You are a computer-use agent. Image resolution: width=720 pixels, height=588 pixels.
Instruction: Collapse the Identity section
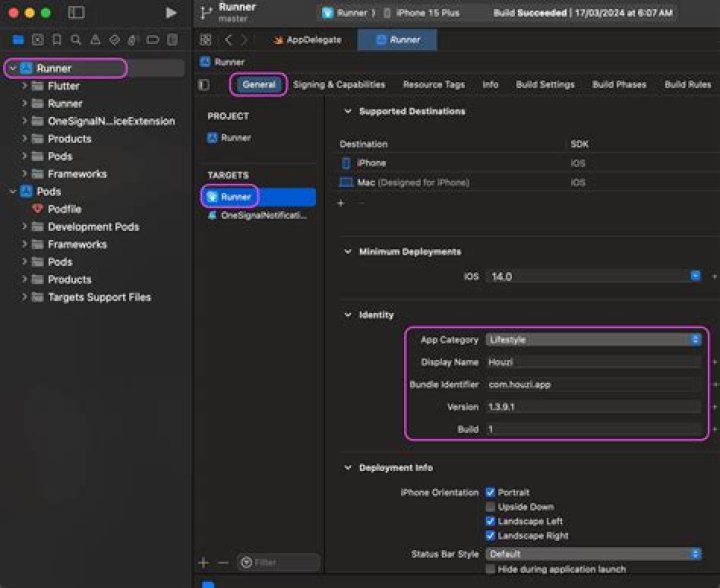pos(348,315)
